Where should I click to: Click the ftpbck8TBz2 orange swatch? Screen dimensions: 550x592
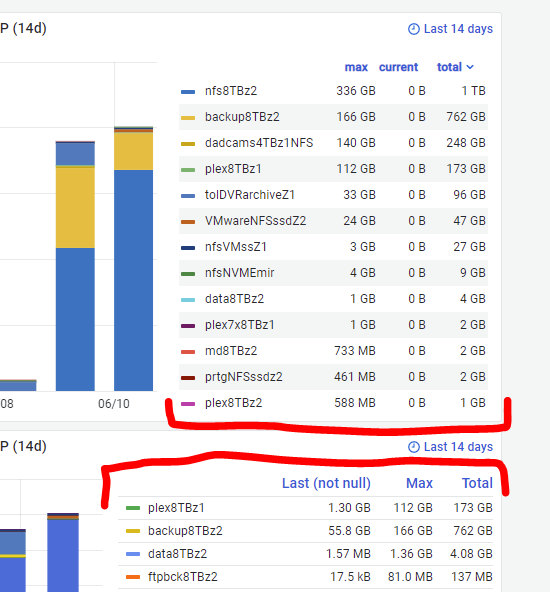click(133, 577)
